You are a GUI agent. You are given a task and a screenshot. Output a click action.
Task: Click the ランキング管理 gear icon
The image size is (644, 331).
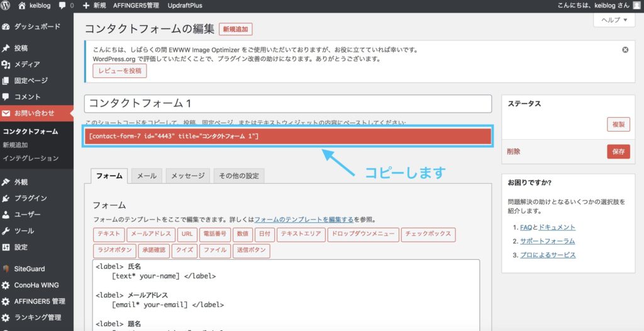coord(6,318)
